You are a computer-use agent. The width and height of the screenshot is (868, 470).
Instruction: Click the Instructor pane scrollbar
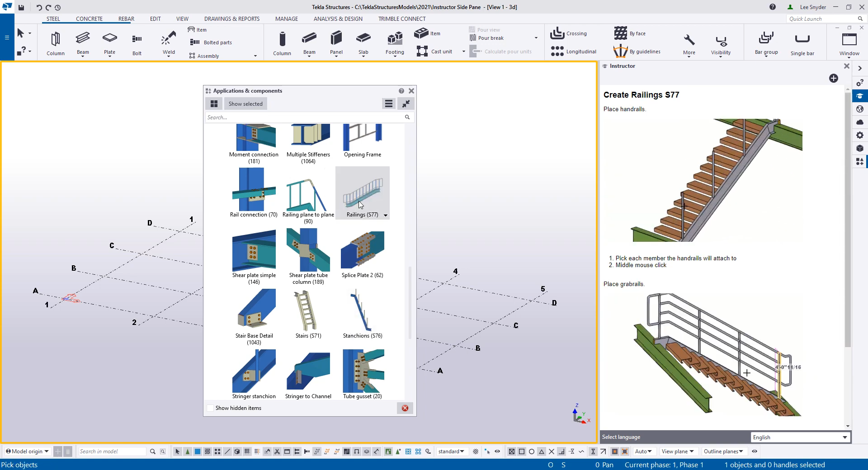coord(848,219)
